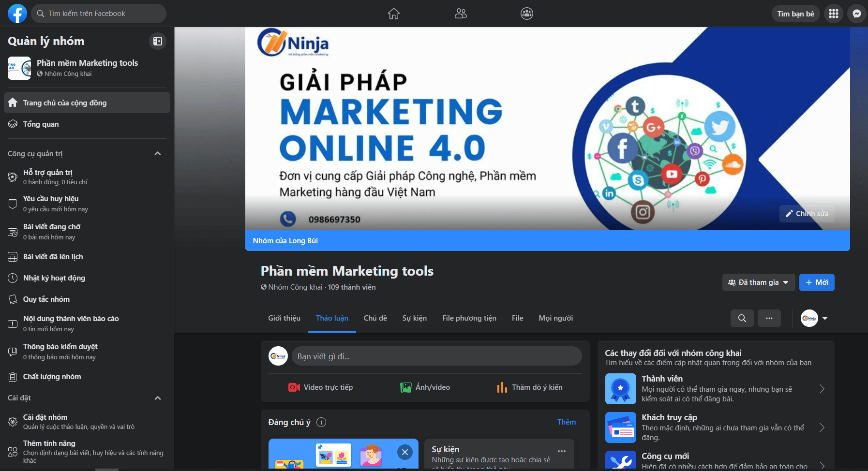The image size is (868, 471).
Task: Switch to the Mọi người tab
Action: [556, 318]
